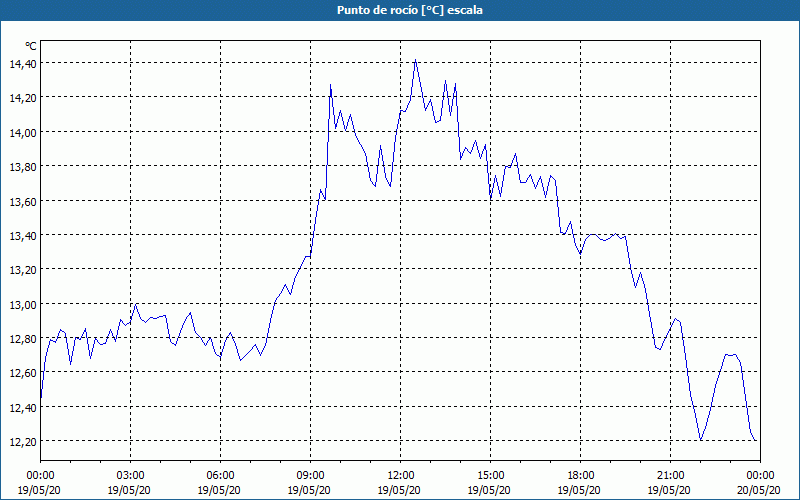The height and width of the screenshot is (500, 800).
Task: Click the 14,20 y-axis value
Action: (22, 98)
